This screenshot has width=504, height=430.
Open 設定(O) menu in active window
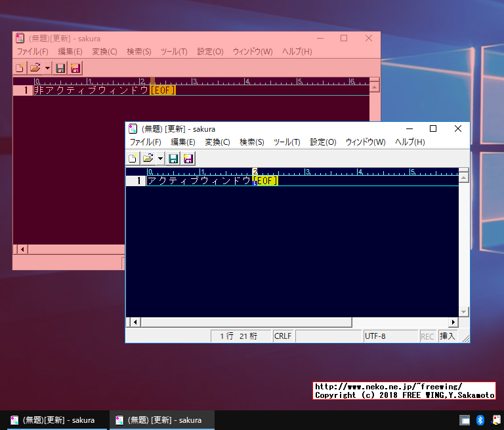(x=323, y=142)
